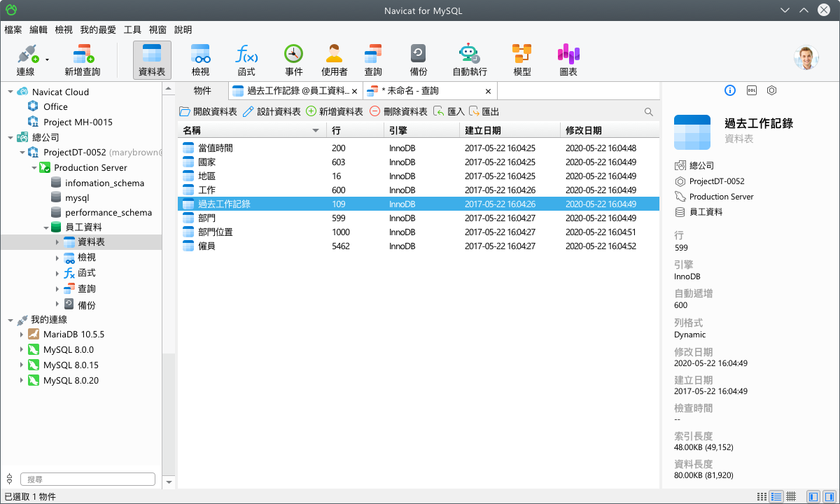
Task: Open the 我的最愛 menu
Action: (98, 30)
